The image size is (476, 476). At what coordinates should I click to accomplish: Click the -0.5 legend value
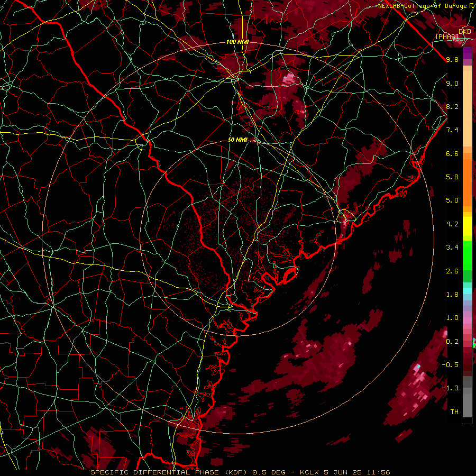tap(450, 365)
